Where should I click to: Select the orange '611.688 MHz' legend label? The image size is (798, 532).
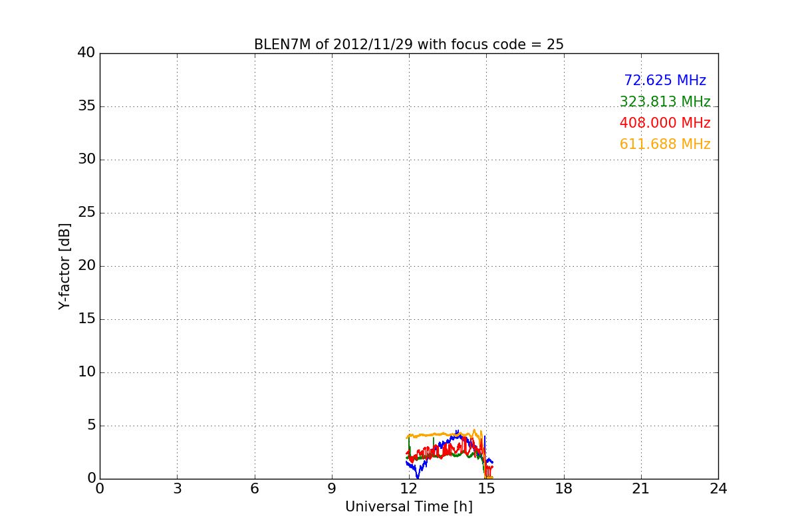(x=665, y=144)
